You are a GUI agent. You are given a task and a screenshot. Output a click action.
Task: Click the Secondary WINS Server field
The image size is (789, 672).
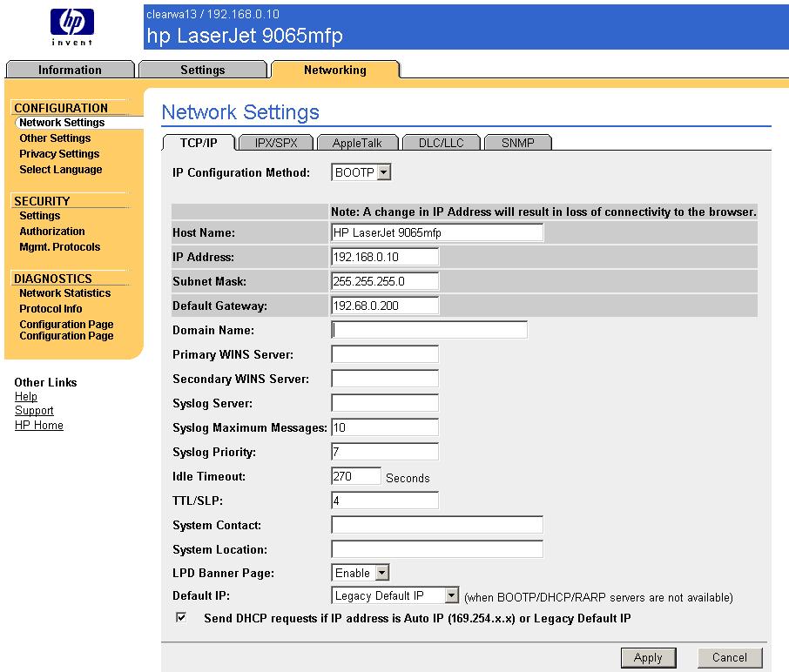point(385,379)
